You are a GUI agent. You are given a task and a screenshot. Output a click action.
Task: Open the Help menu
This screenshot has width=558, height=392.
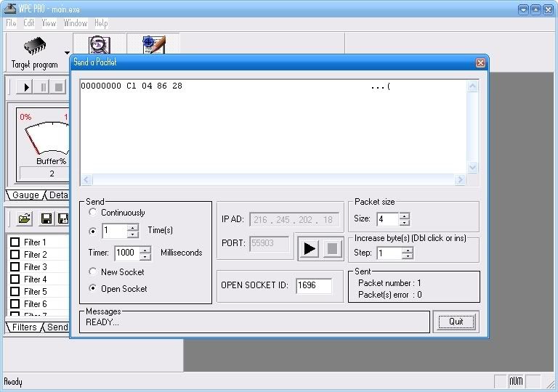click(x=101, y=23)
